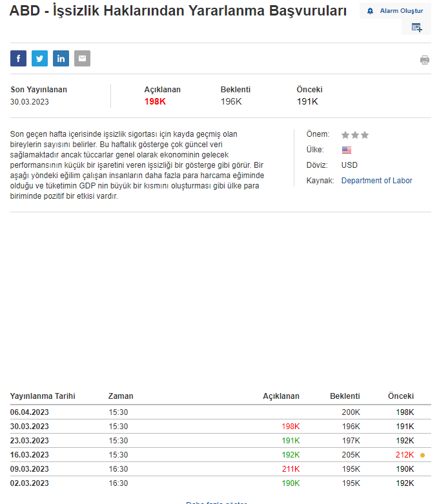Click the 16.03.2023 row date
The image size is (439, 504).
(x=30, y=455)
